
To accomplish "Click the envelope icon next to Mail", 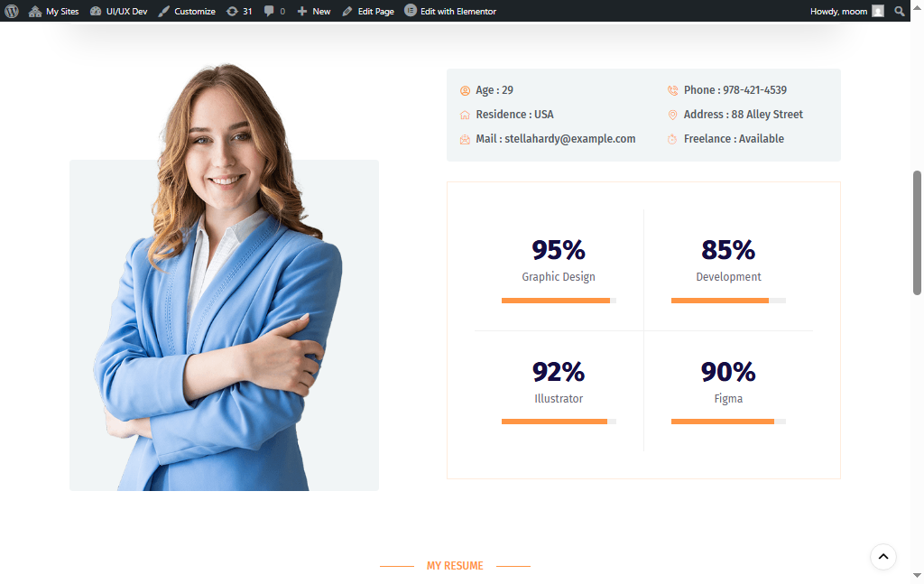I will (x=464, y=139).
